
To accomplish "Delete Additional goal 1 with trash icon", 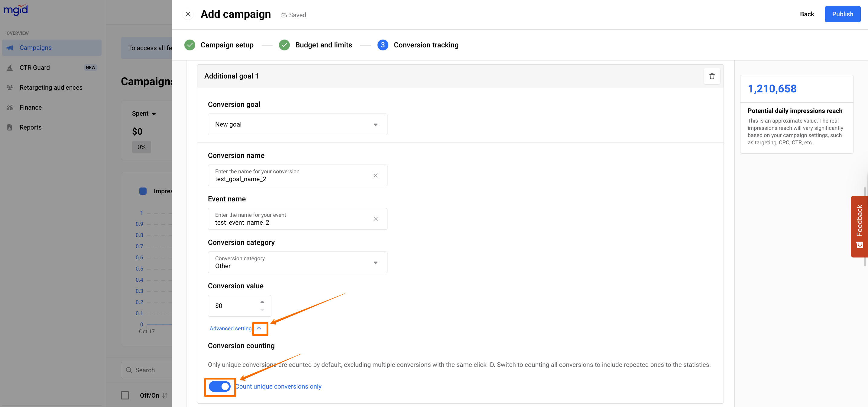I will pyautogui.click(x=712, y=76).
